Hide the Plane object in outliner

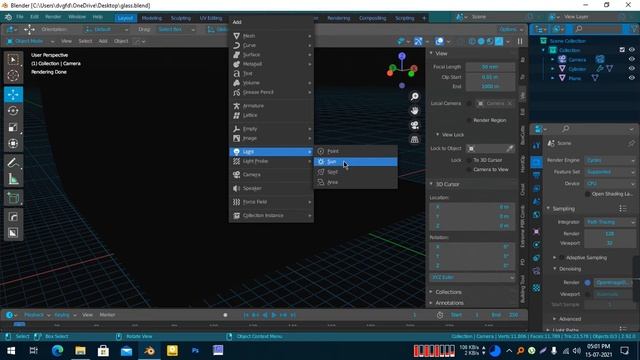coord(632,78)
